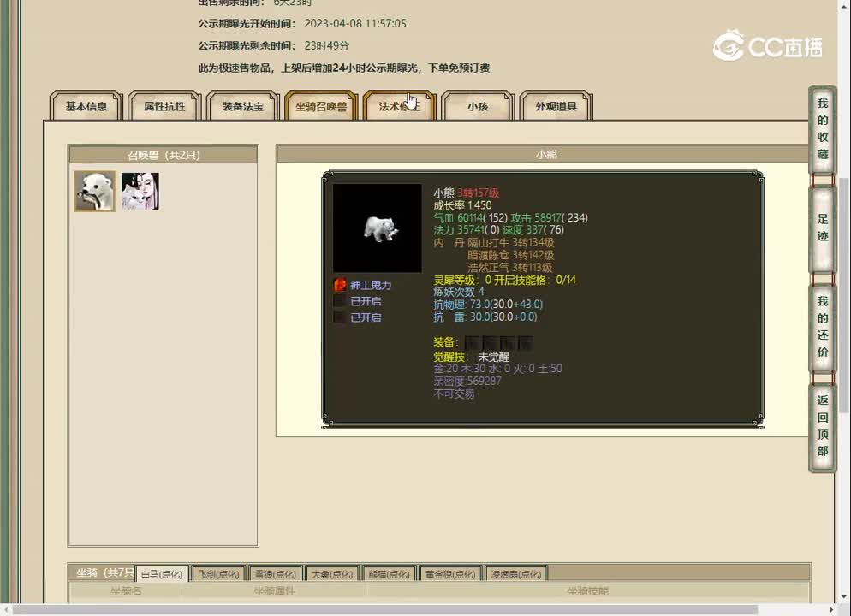Click the 隔山打牛 3转134级 inner dan
The image size is (851, 616).
[511, 242]
